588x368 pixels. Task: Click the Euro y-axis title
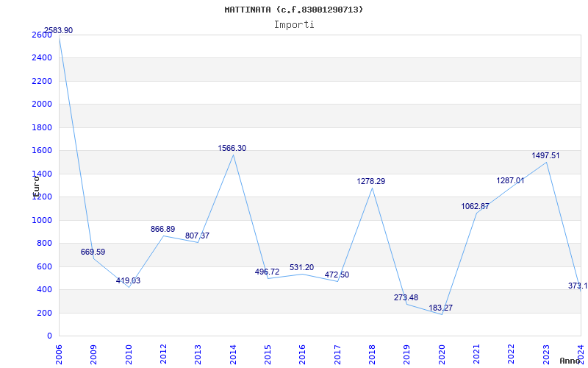pyautogui.click(x=36, y=186)
